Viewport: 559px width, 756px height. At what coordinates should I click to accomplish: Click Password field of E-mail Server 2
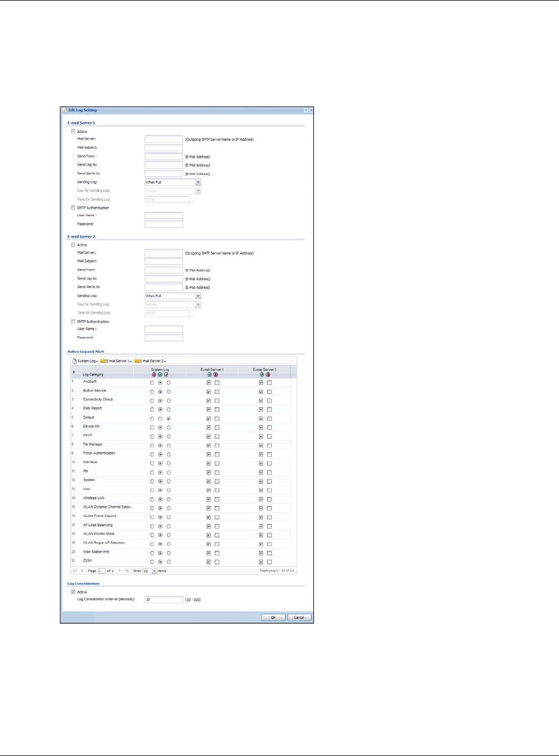click(164, 338)
